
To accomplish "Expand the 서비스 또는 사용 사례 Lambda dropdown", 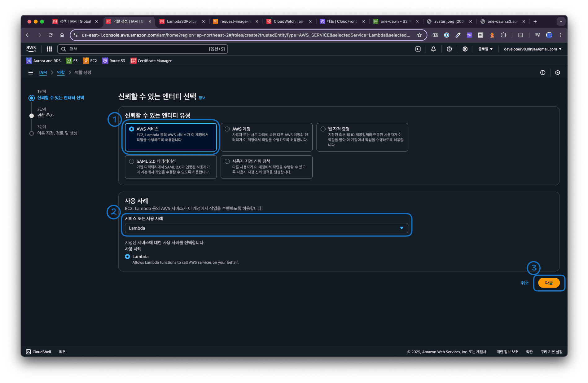I will (x=266, y=228).
